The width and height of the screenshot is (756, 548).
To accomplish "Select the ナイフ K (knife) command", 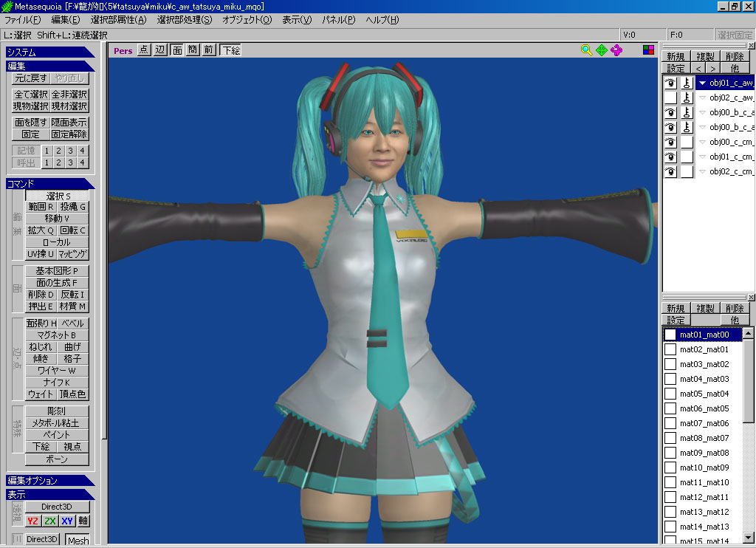I will (x=57, y=383).
